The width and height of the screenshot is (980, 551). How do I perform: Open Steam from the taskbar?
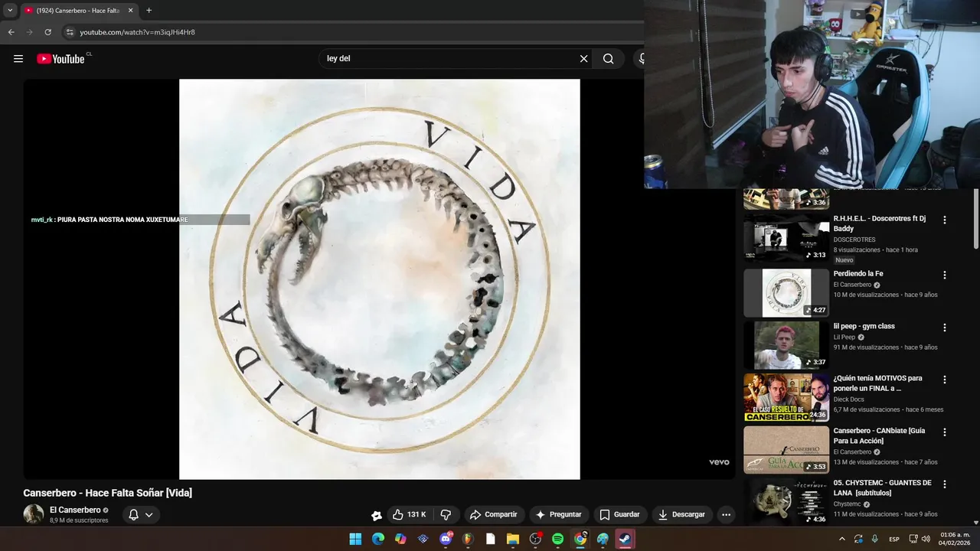625,539
